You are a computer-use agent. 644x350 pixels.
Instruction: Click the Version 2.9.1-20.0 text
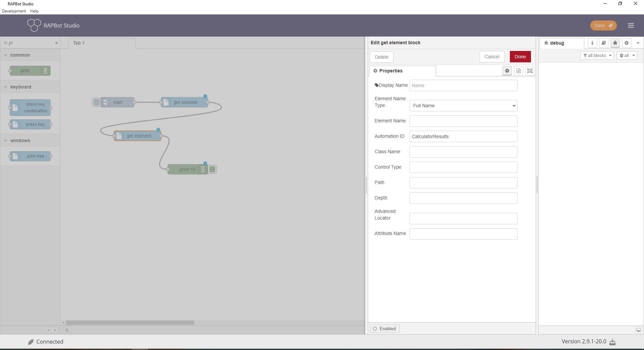tap(584, 341)
